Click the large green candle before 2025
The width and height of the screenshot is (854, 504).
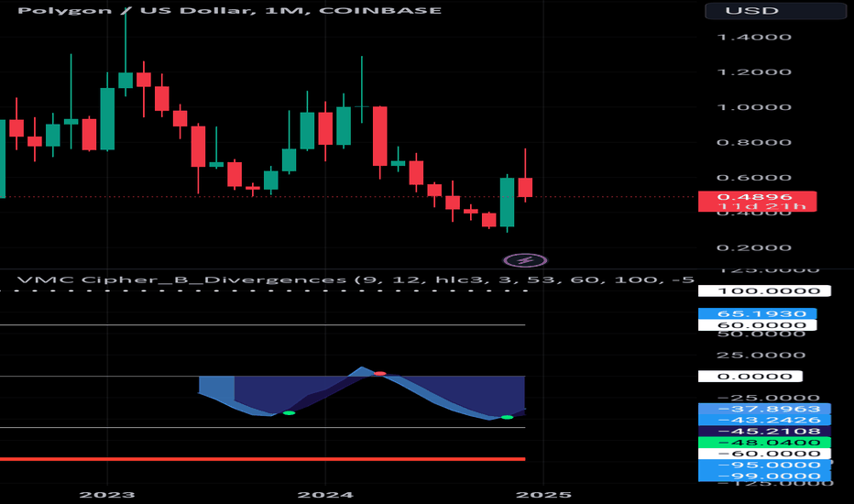pyautogui.click(x=507, y=203)
